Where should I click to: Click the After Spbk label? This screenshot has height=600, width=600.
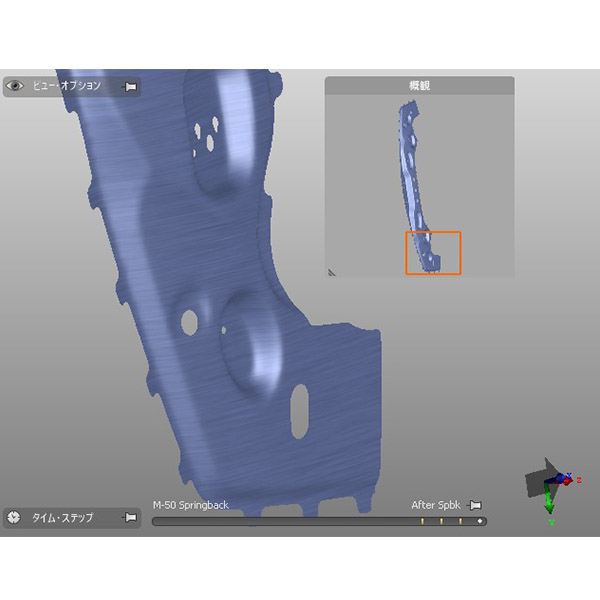(x=436, y=505)
